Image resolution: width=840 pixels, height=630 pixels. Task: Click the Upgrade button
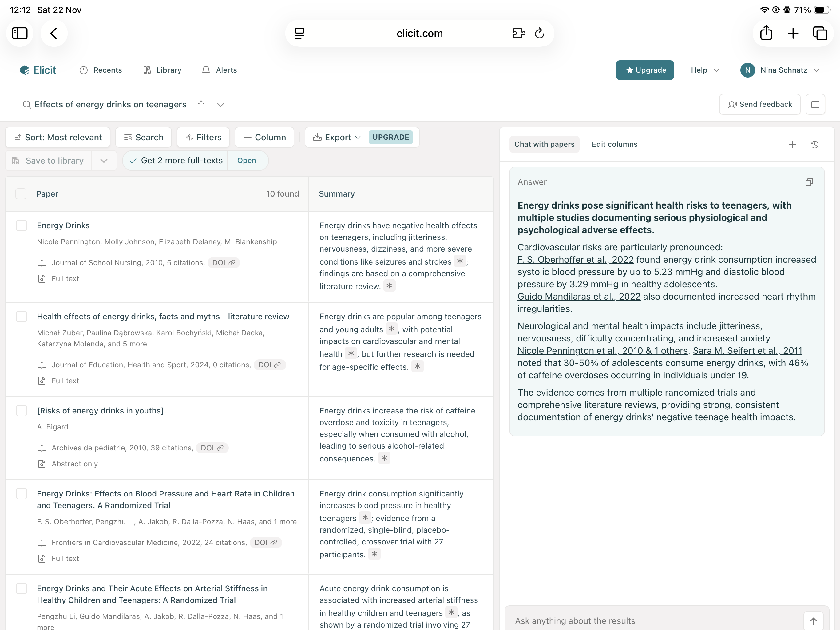[644, 70]
